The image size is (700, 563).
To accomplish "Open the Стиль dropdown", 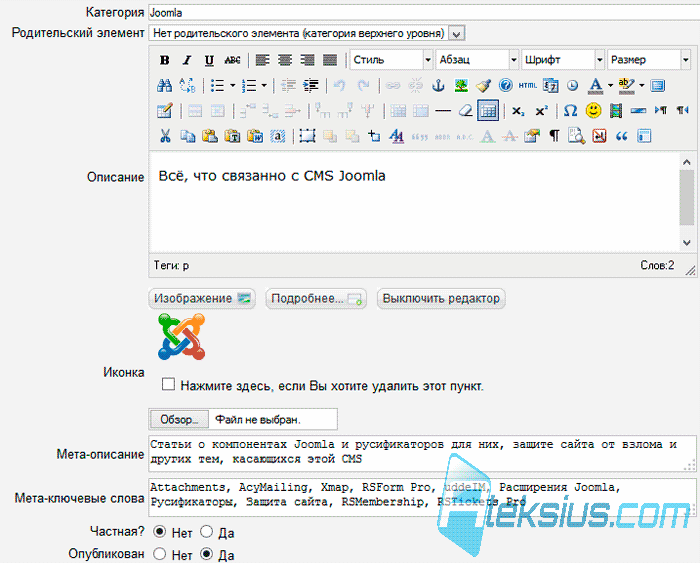I will tap(392, 60).
